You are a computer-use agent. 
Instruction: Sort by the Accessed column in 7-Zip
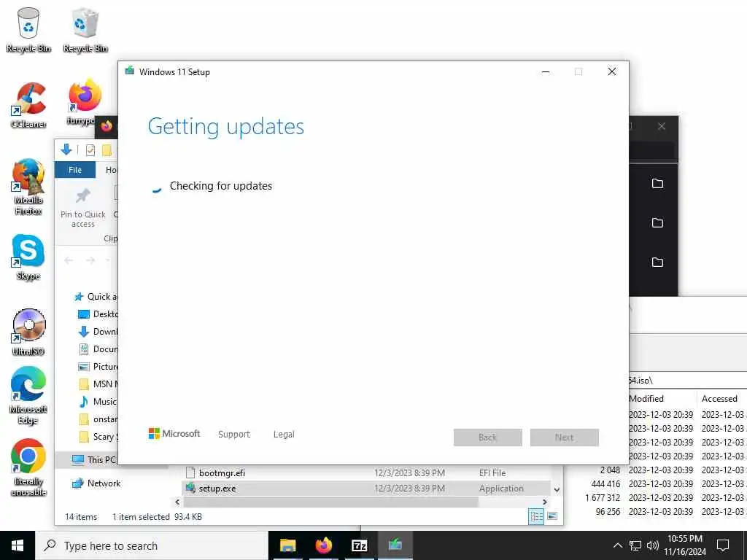721,399
